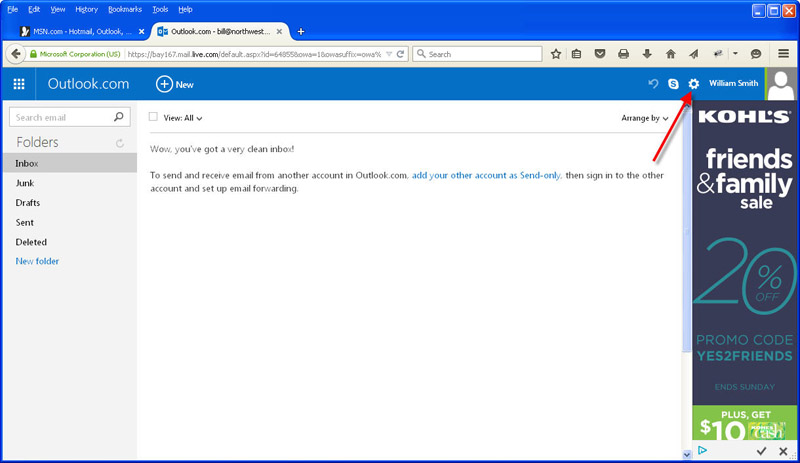Print page with printer icon
Viewport: 800px width, 463px height.
pyautogui.click(x=623, y=54)
